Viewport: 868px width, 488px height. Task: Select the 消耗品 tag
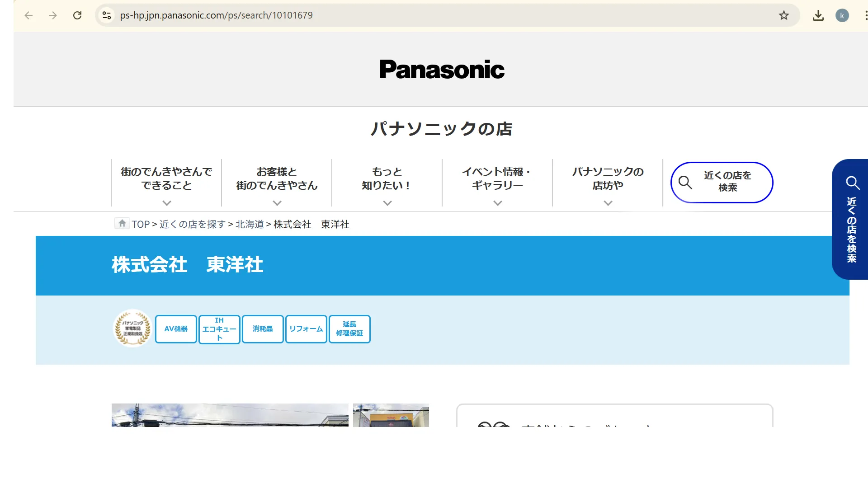[263, 329]
